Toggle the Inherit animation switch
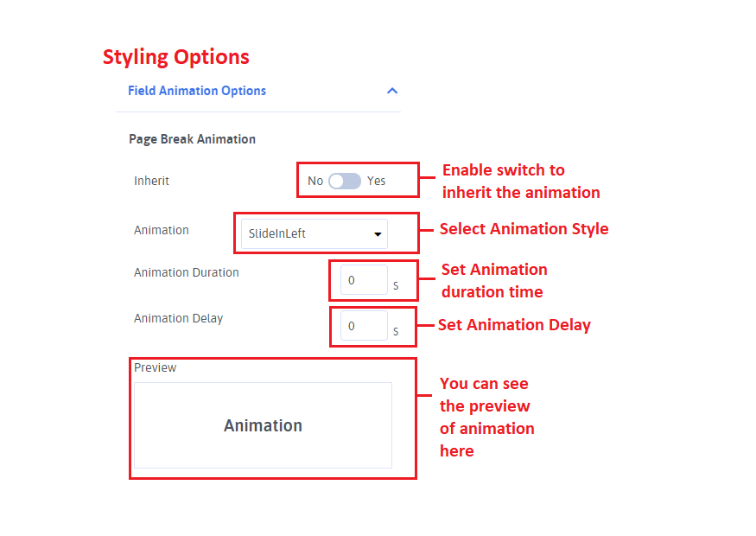756x536 pixels. [x=344, y=182]
